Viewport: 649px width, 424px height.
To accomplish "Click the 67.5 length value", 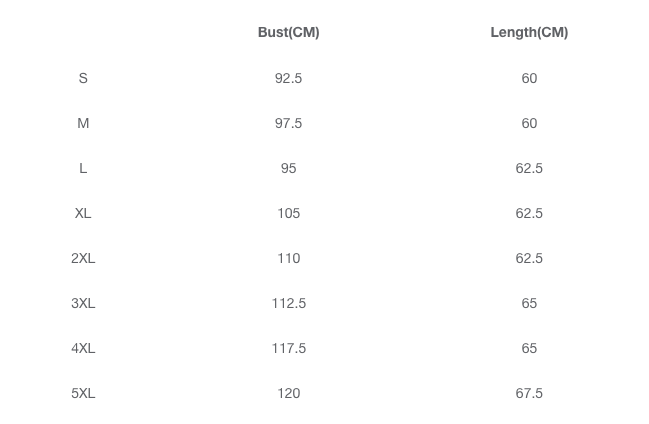I will (x=529, y=393).
